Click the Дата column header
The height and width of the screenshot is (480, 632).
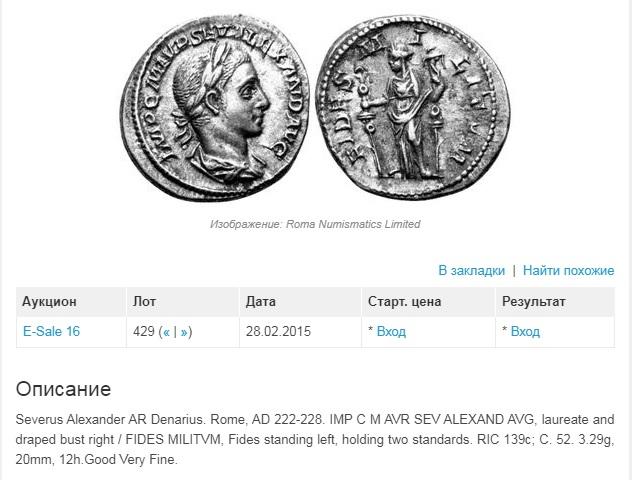[261, 301]
